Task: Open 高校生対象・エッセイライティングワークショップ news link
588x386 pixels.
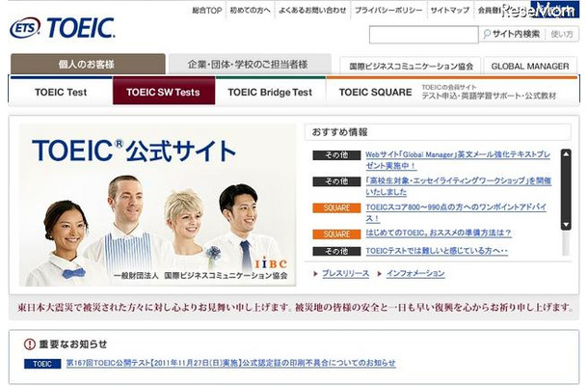Action: [458, 186]
